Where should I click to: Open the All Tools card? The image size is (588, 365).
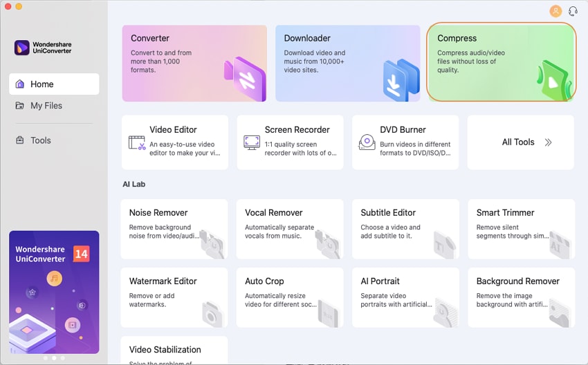[x=520, y=142]
